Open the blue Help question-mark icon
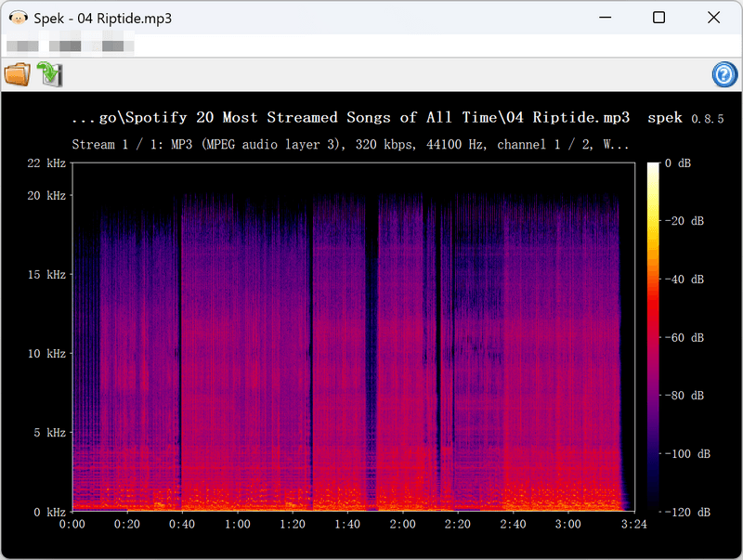The image size is (743, 560). 724,75
